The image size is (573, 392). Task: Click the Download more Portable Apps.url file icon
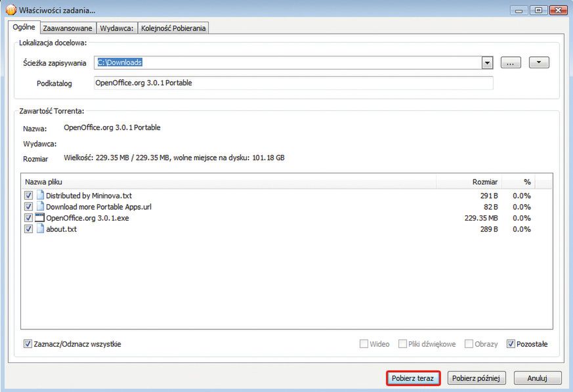pyautogui.click(x=40, y=206)
